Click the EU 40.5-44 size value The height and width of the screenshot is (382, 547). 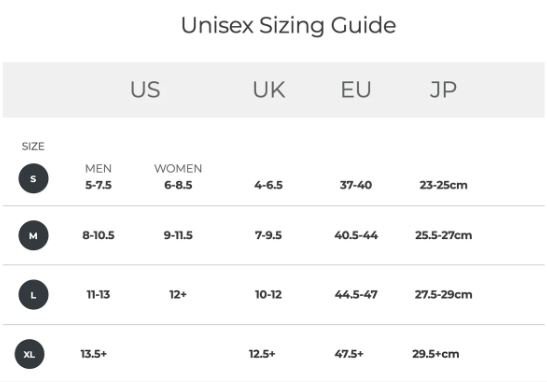356,235
